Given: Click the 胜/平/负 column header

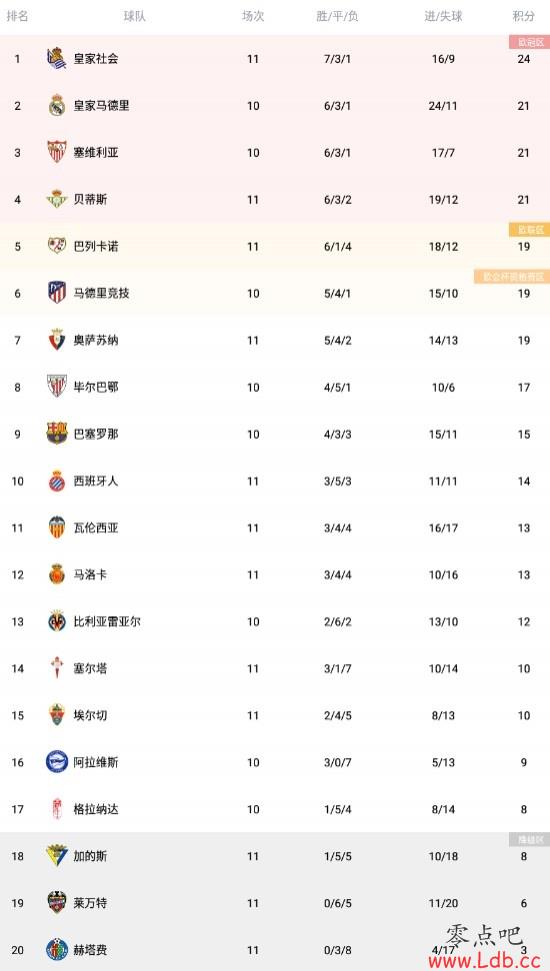Looking at the screenshot, I should pos(337,17).
